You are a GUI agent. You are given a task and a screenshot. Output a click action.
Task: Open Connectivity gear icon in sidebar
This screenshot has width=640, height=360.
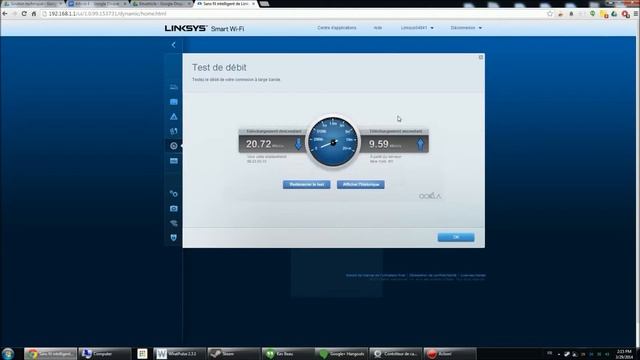(x=173, y=193)
